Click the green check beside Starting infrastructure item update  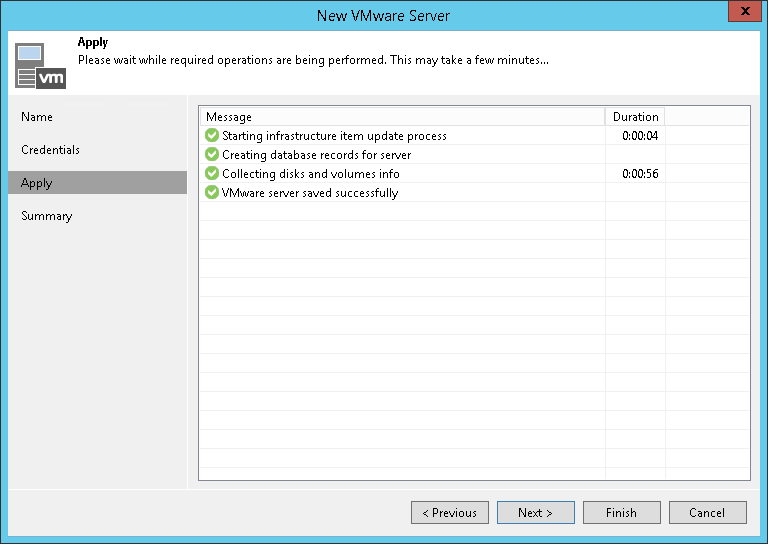(212, 135)
